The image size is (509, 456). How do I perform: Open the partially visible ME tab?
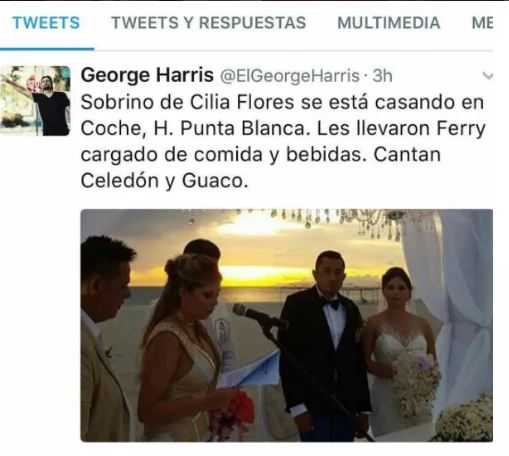(482, 23)
